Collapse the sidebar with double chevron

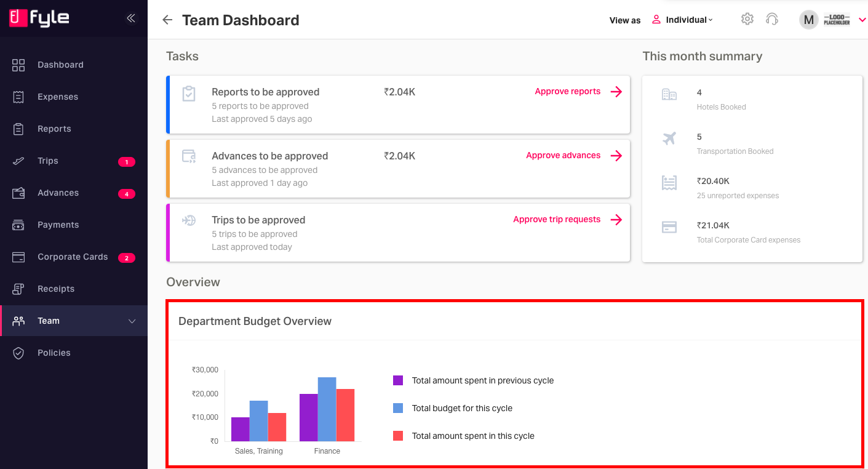click(130, 18)
